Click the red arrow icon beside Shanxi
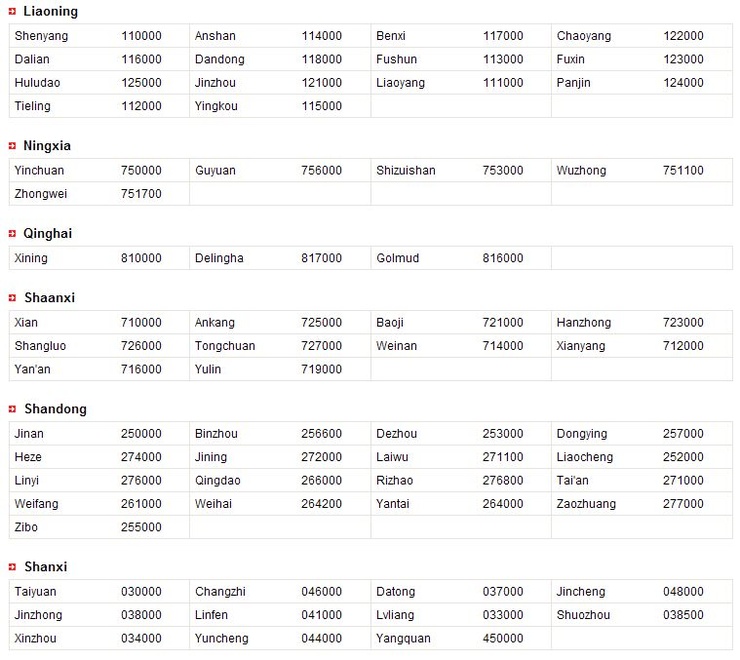 tap(12, 567)
